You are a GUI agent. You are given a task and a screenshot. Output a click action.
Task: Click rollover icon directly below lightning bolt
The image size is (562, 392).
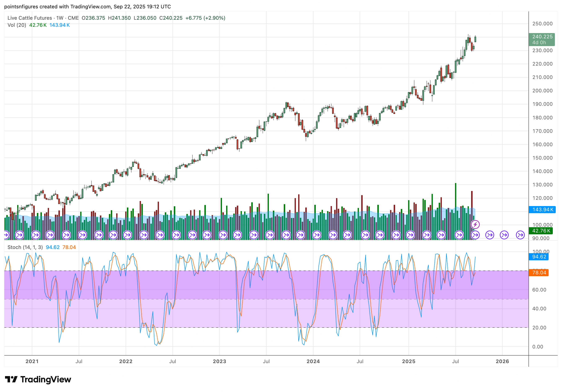pyautogui.click(x=475, y=235)
